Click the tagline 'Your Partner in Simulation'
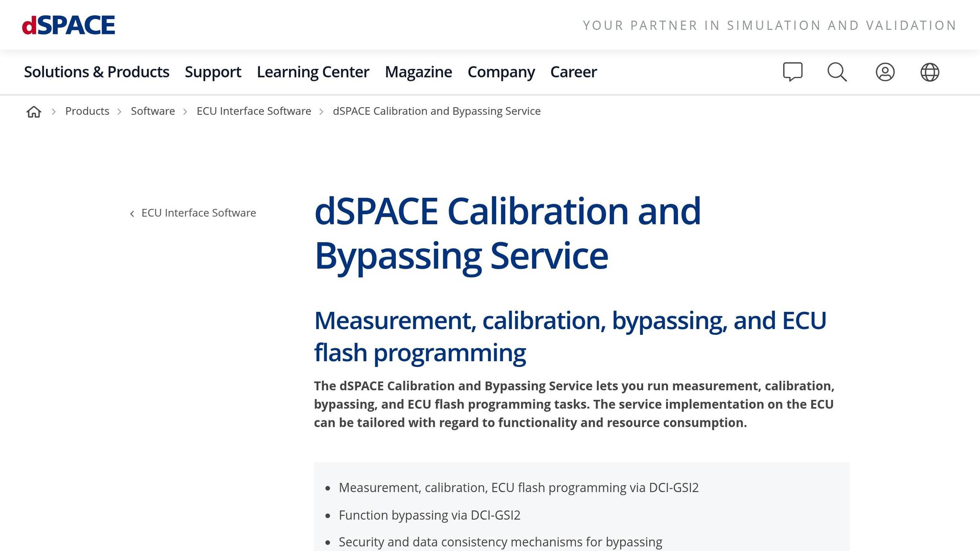Screen dimensions: 980x551 (769, 25)
